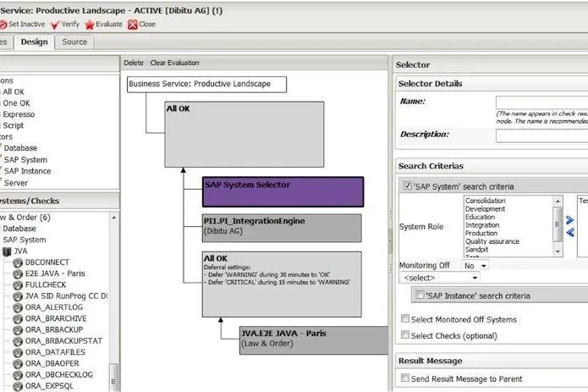The width and height of the screenshot is (588, 392).
Task: Click the left arrow to remove system role
Action: (x=569, y=233)
